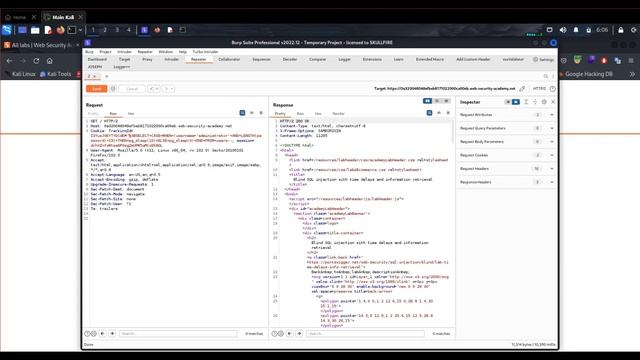Go to the next request with forward arrow
This screenshot has height=360, width=640.
coord(166,89)
